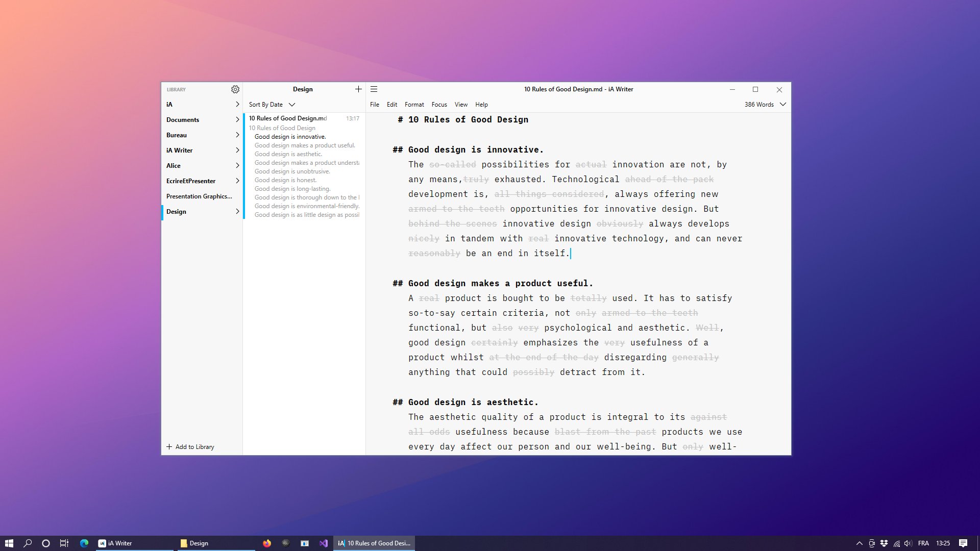The image size is (980, 551).
Task: Select the 10 Rules of Good Design.md file
Action: pyautogui.click(x=288, y=118)
